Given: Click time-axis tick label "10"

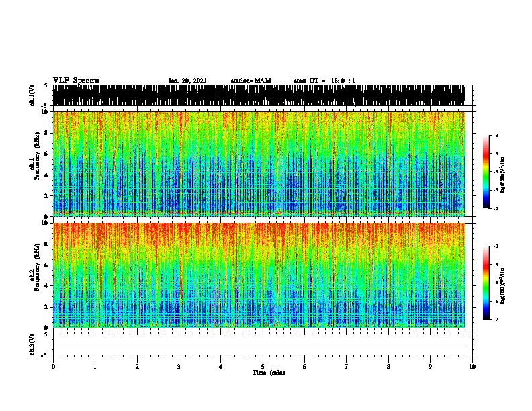Looking at the screenshot, I should point(472,367).
